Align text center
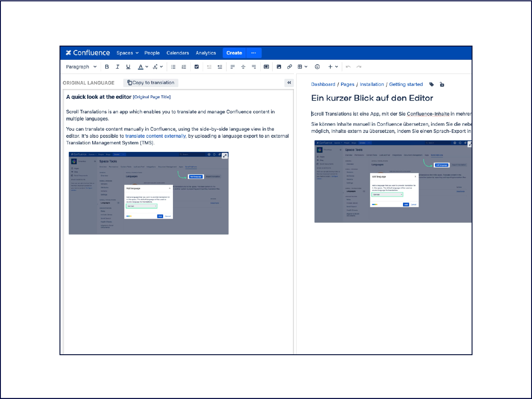The image size is (532, 399). point(243,67)
